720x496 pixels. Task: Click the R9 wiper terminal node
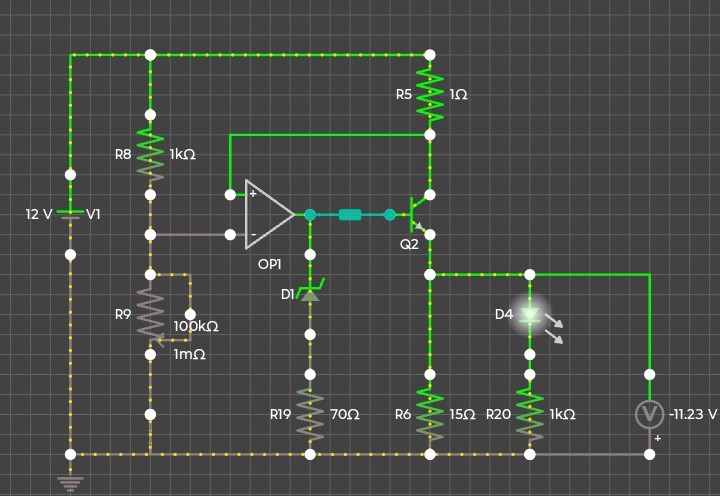190,315
